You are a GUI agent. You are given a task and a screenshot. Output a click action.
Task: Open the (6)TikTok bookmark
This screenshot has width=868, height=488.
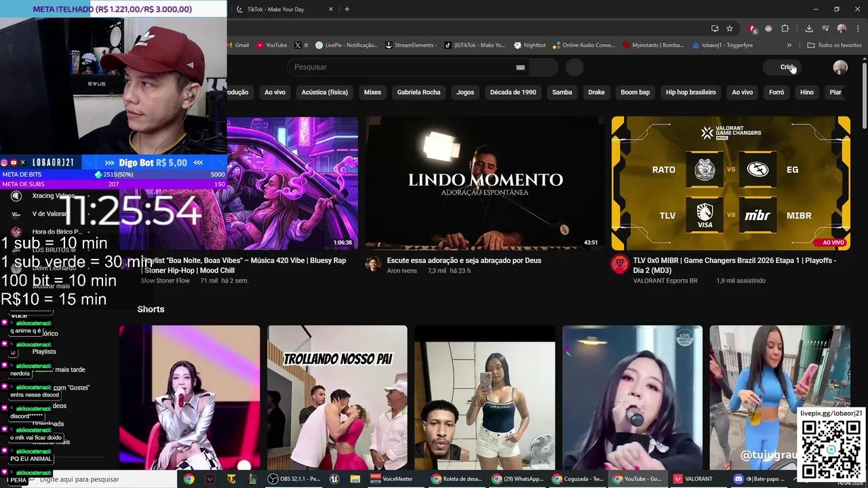[x=475, y=45]
